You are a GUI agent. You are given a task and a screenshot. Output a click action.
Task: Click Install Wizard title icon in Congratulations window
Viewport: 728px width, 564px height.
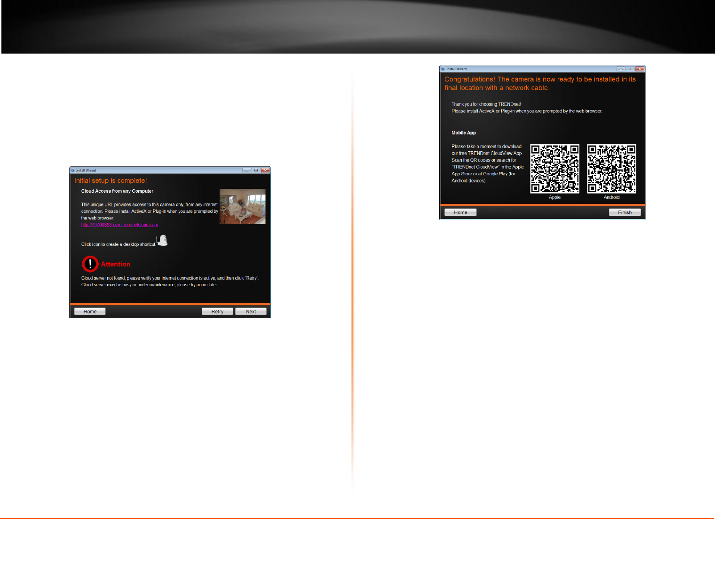tap(443, 69)
